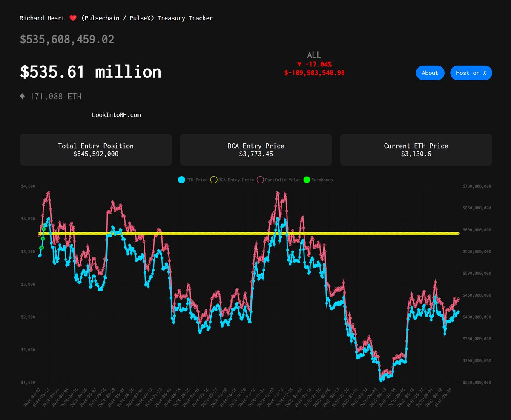Click the $4,500 left axis label
The image size is (511, 420).
click(x=28, y=186)
